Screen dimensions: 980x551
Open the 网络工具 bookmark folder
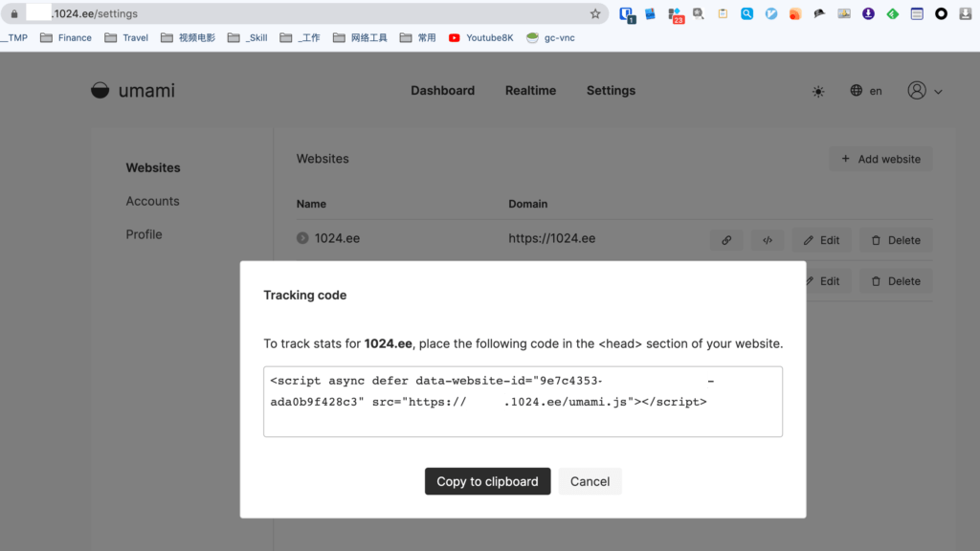pyautogui.click(x=360, y=37)
